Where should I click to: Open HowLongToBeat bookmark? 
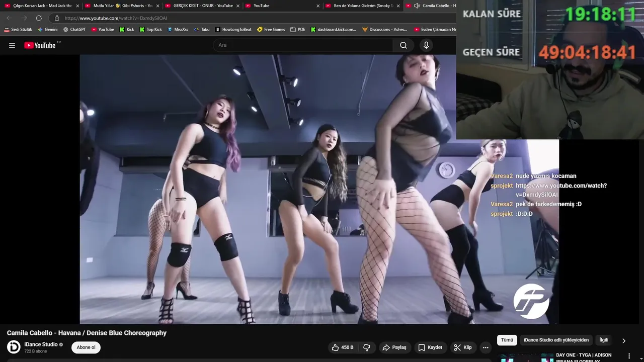point(233,30)
